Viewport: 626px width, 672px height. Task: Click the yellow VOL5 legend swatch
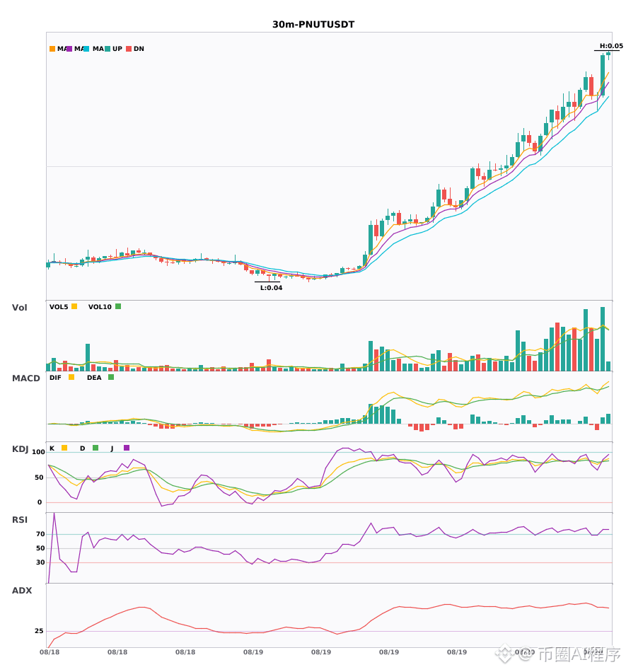(74, 306)
